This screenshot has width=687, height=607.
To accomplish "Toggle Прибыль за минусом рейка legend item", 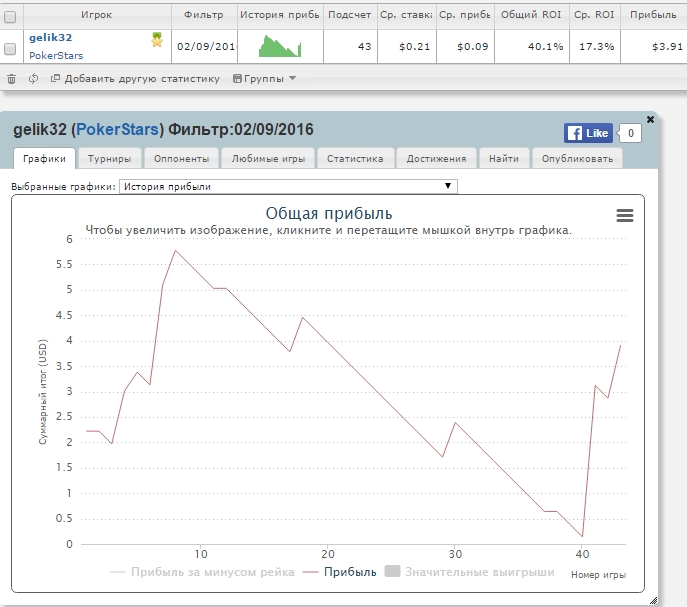I will [202, 572].
